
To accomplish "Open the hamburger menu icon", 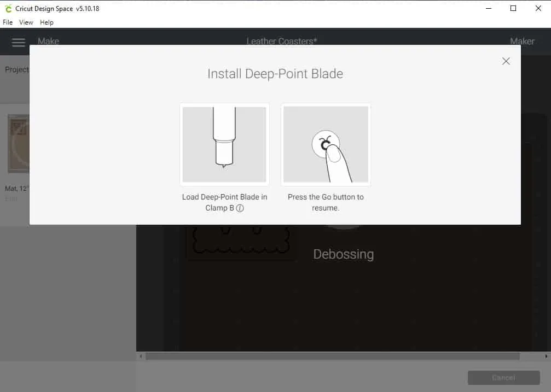I will pos(18,42).
